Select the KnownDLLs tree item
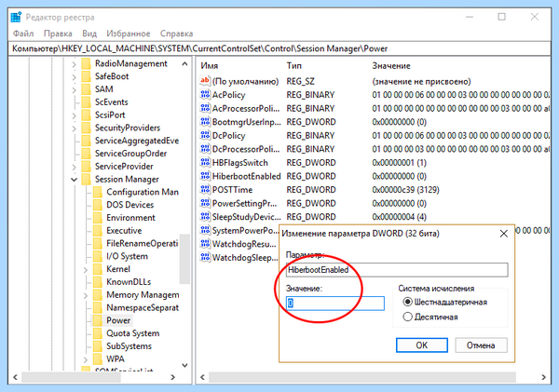559x392 pixels. point(129,282)
